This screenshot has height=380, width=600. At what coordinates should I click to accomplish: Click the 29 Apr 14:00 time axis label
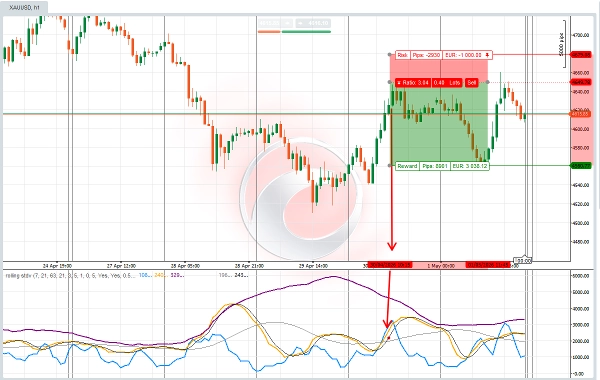pyautogui.click(x=313, y=266)
